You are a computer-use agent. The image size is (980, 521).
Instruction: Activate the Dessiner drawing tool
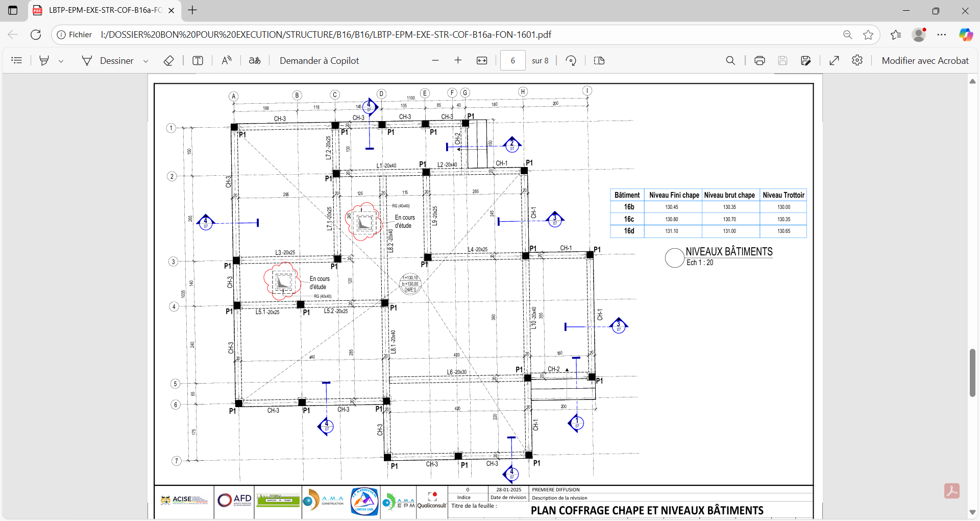pyautogui.click(x=108, y=61)
